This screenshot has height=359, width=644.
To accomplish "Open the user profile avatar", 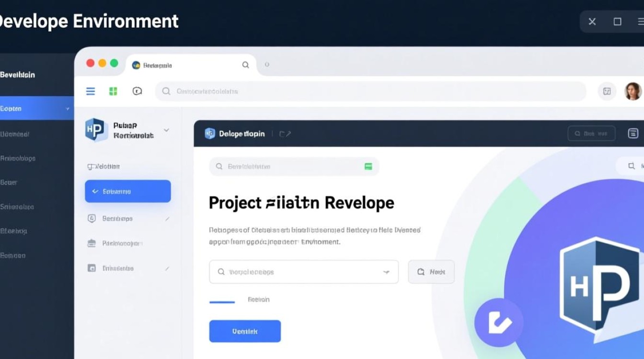I will 632,91.
